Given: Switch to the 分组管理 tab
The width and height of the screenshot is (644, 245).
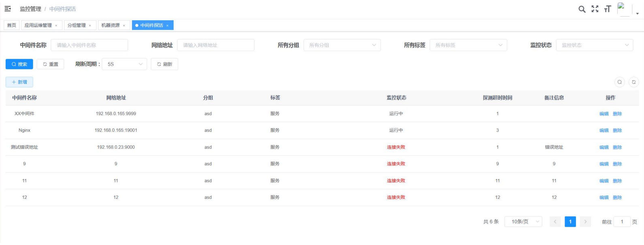Looking at the screenshot, I should tap(77, 25).
